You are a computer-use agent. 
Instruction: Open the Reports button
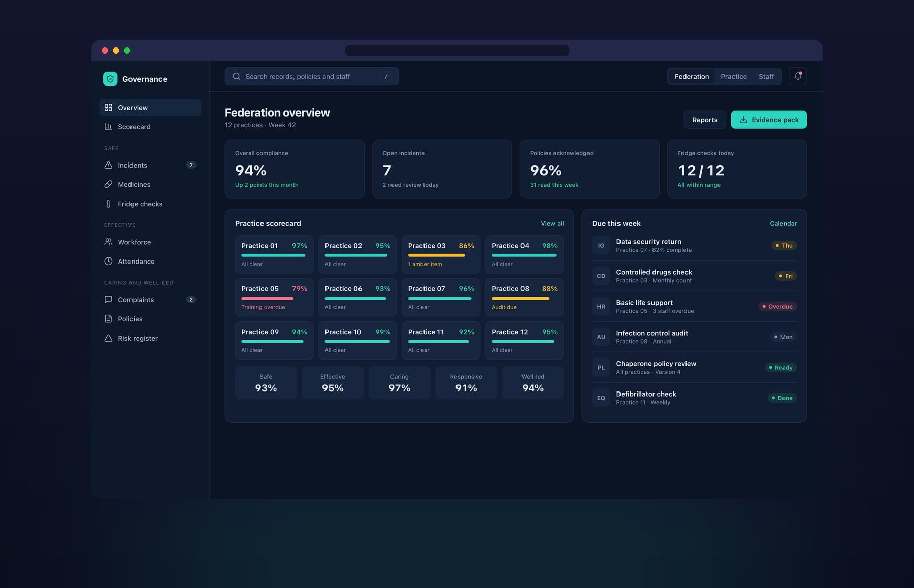(x=705, y=120)
